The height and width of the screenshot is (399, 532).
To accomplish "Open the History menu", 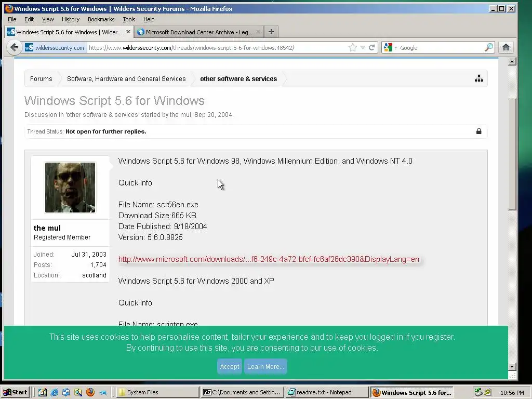I will coord(71,19).
